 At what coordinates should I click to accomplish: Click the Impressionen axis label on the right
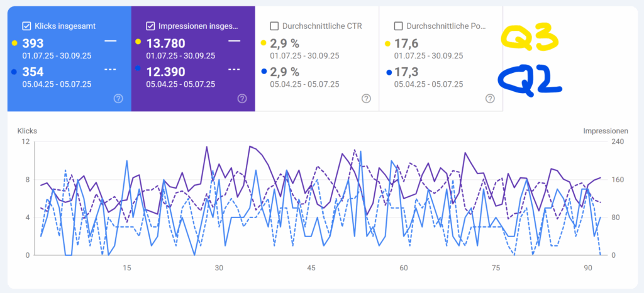click(x=605, y=131)
